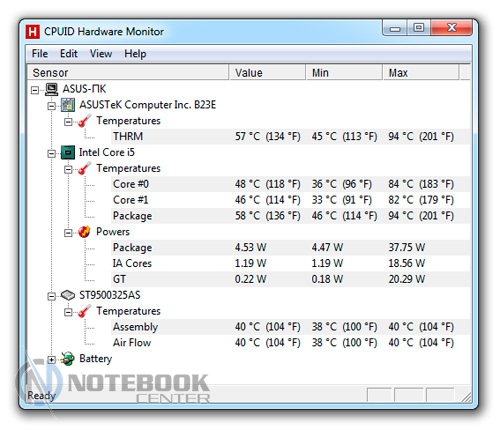Open the File menu
500x430 pixels.
click(x=40, y=54)
